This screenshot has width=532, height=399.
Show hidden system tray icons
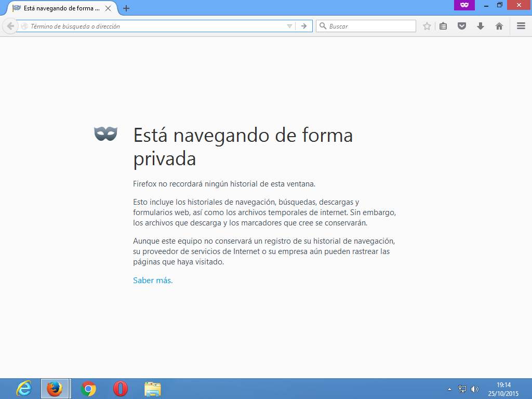click(x=449, y=389)
